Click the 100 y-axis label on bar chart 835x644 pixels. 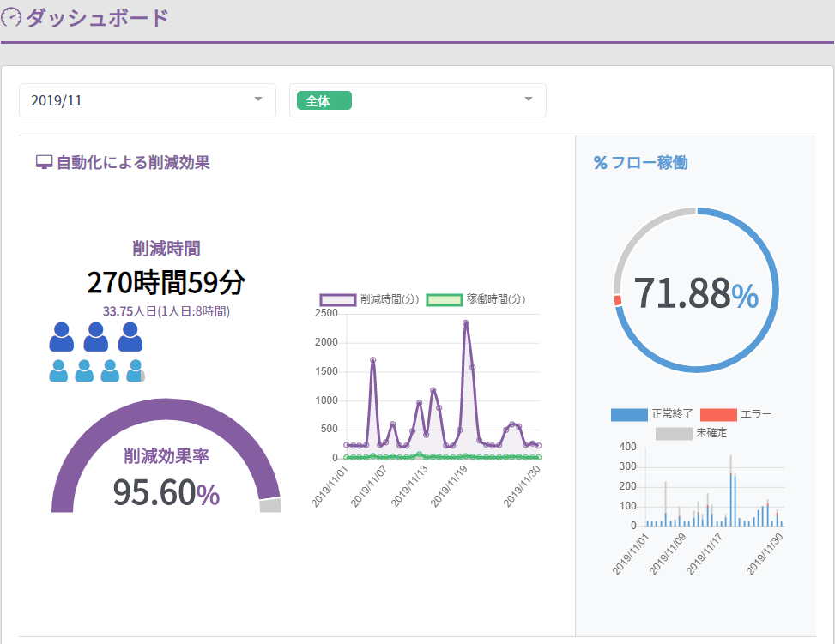click(x=628, y=506)
